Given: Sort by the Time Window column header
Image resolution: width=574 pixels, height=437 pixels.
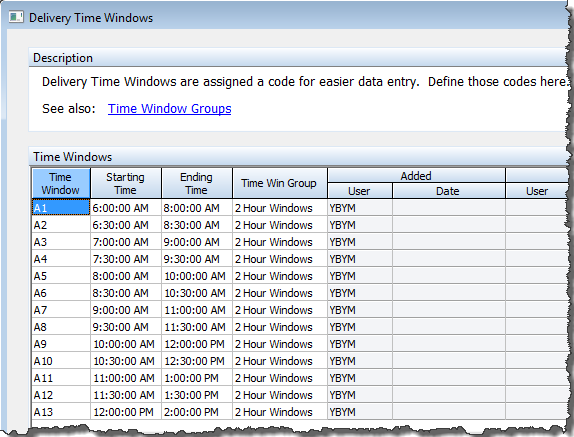Looking at the screenshot, I should point(61,183).
